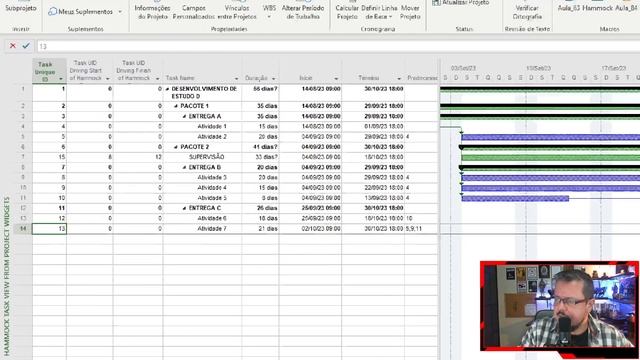The width and height of the screenshot is (640, 360).
Task: Open the Término column filter arrow
Action: click(399, 78)
